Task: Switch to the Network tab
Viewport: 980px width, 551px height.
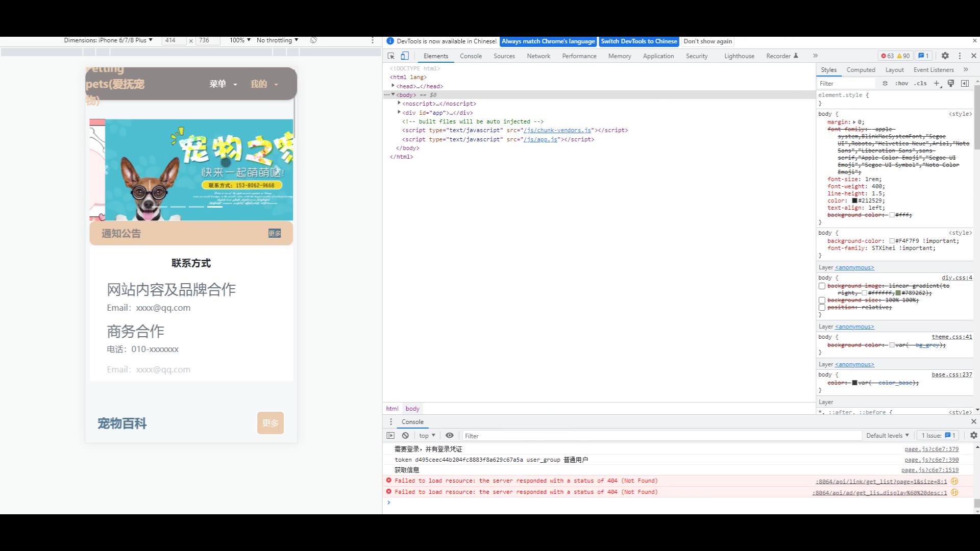Action: pos(538,56)
